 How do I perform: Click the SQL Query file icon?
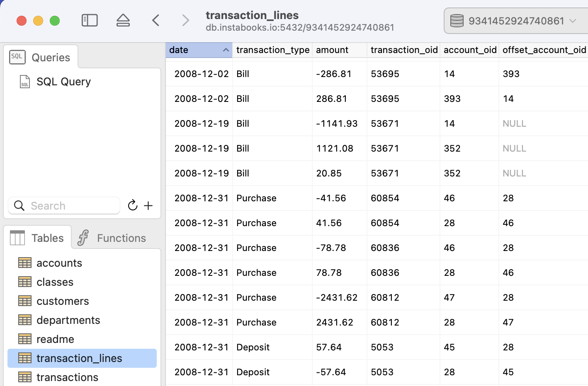click(25, 82)
